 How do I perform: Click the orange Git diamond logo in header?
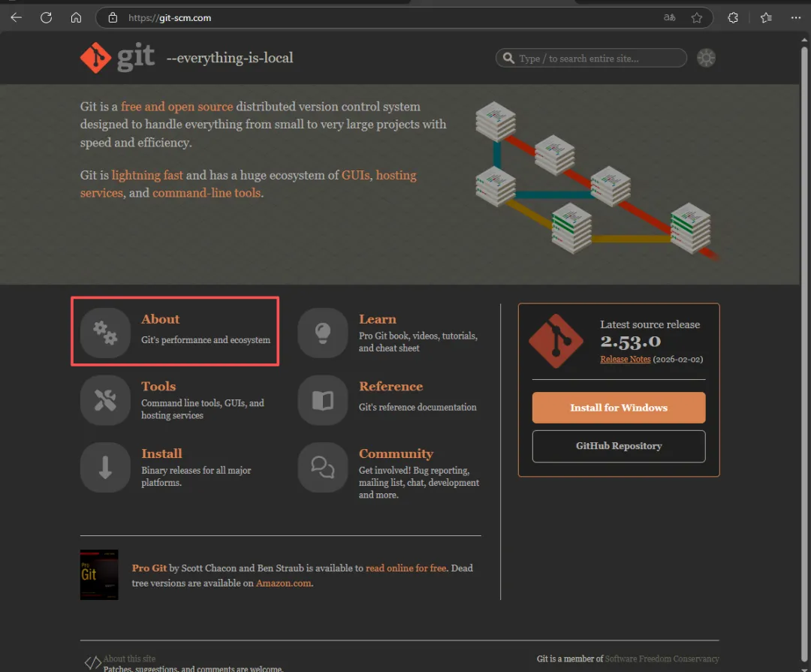95,57
